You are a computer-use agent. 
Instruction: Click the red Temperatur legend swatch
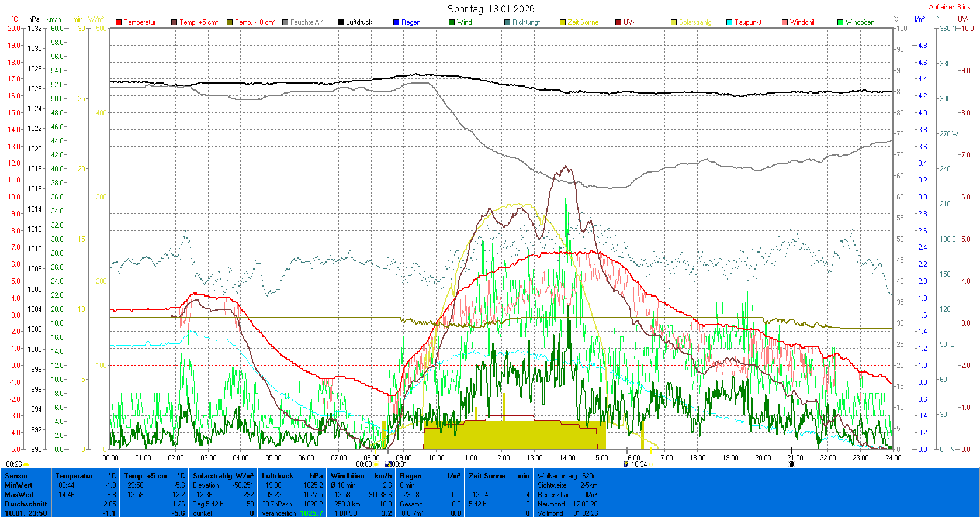pyautogui.click(x=119, y=22)
